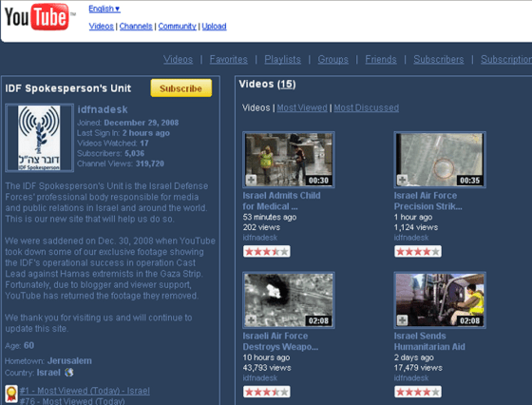532x405 pixels.
Task: Click the award ribbon honors icon
Action: pyautogui.click(x=11, y=394)
